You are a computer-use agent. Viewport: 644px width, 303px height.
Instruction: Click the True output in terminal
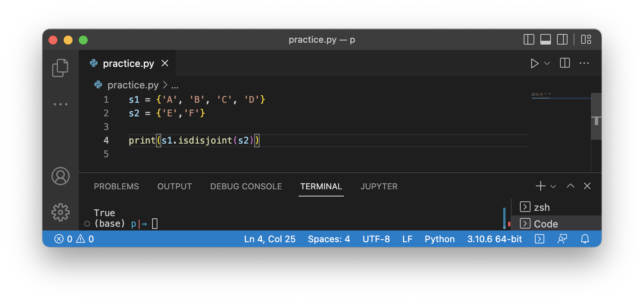[x=104, y=213]
